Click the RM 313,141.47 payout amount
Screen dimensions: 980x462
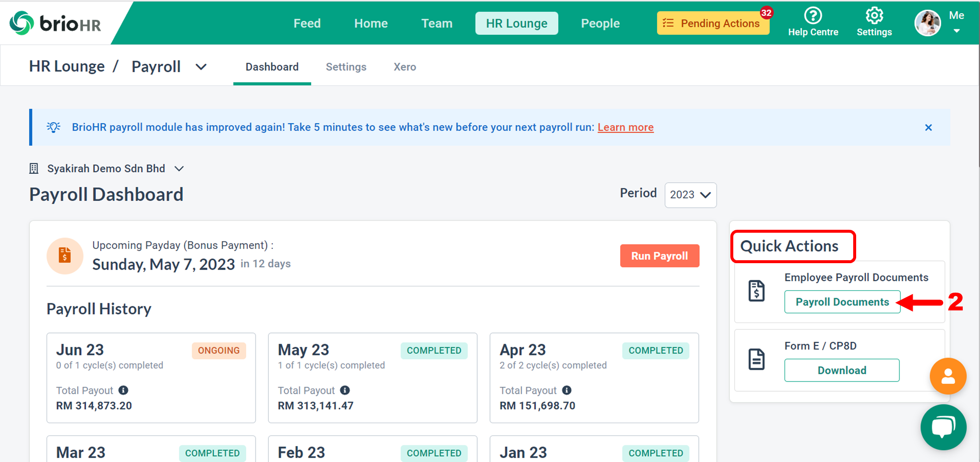(316, 406)
